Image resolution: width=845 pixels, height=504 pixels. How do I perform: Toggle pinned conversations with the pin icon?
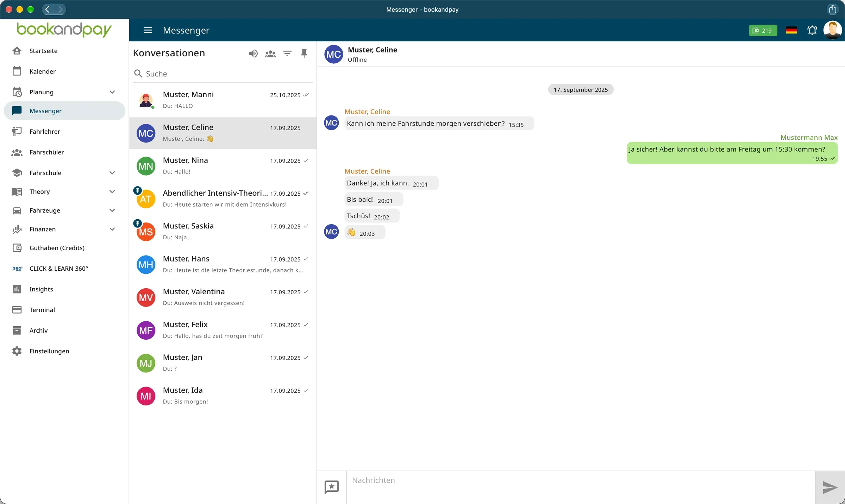(304, 53)
